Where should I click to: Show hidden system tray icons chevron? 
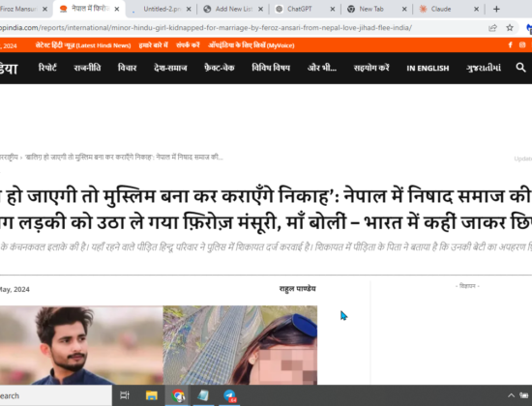[x=511, y=395]
